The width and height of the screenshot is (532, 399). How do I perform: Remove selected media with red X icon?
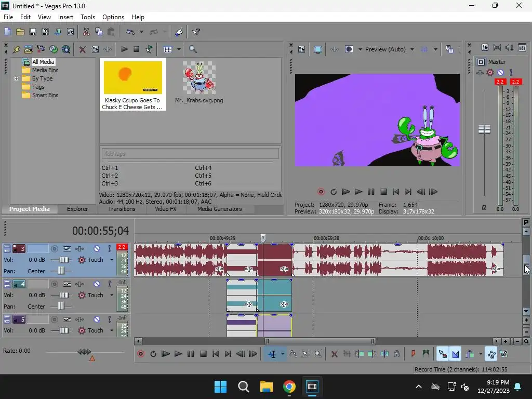point(83,49)
